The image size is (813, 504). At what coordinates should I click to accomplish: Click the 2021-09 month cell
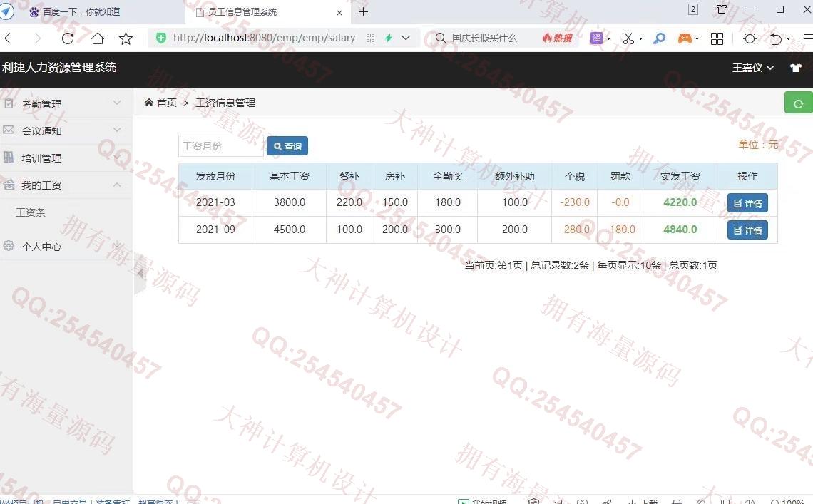coord(215,229)
